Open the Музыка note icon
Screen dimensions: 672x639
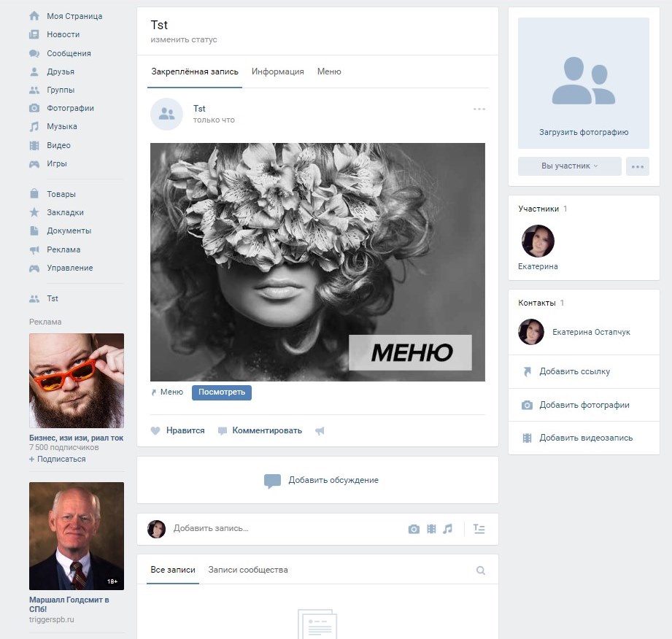pyautogui.click(x=34, y=126)
